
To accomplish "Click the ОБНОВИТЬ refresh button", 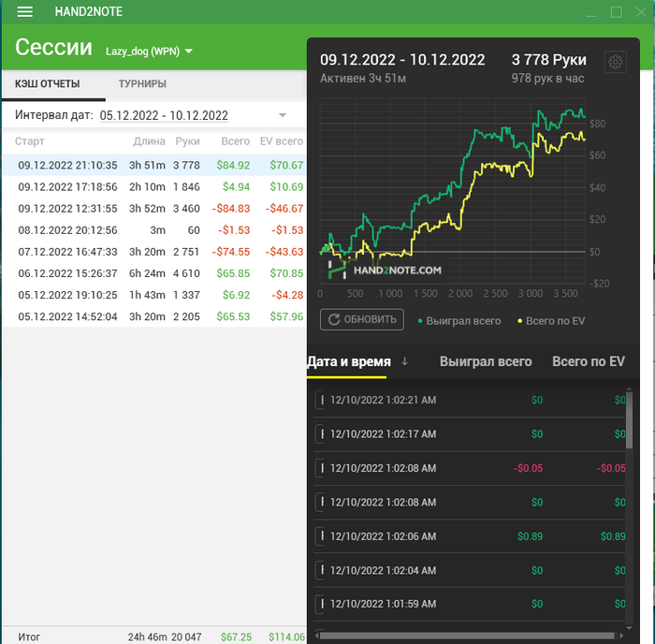I will (362, 320).
